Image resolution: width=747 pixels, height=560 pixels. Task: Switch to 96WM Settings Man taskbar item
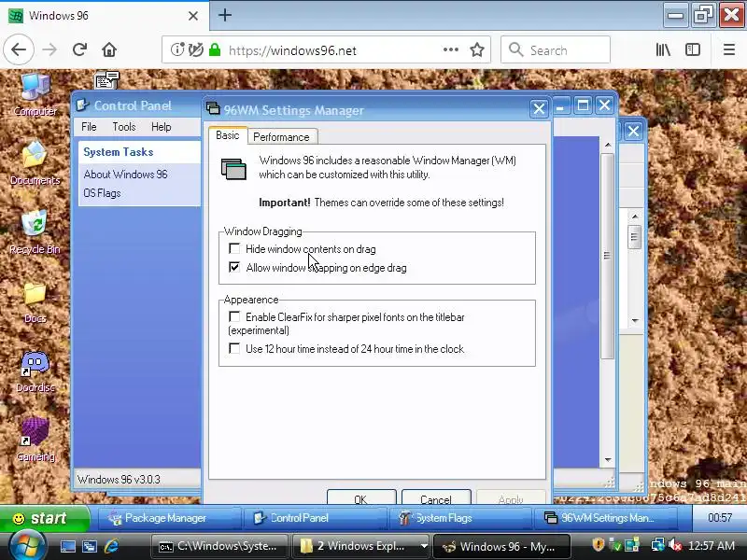(605, 518)
